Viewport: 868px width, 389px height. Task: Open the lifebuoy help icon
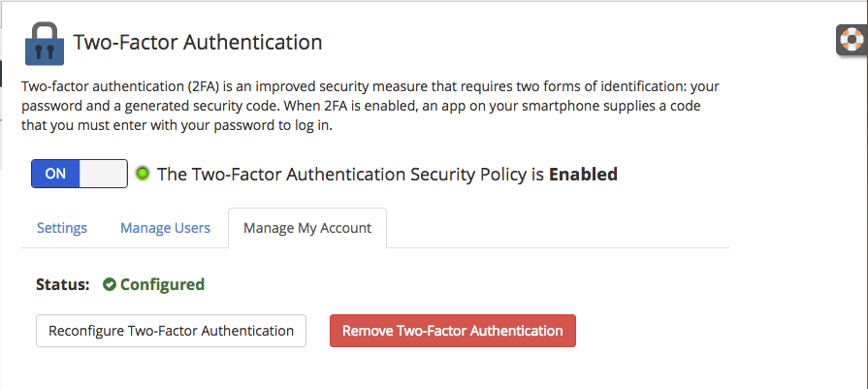pos(852,40)
